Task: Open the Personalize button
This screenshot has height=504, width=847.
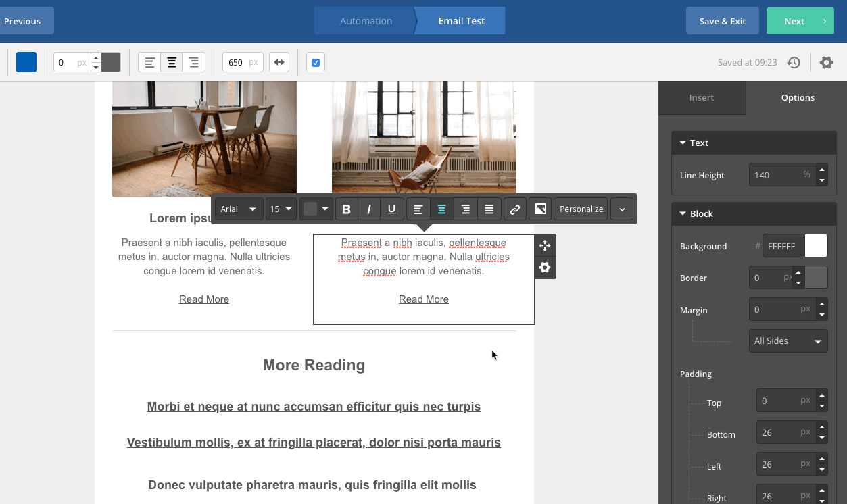Action: click(x=581, y=209)
